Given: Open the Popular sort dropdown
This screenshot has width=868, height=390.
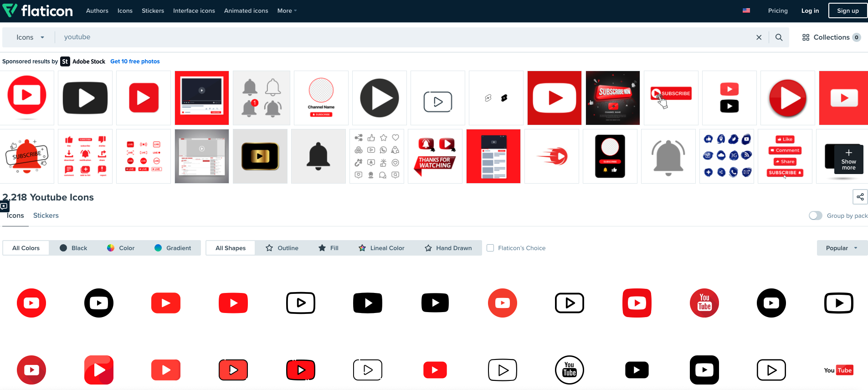Looking at the screenshot, I should pyautogui.click(x=842, y=248).
